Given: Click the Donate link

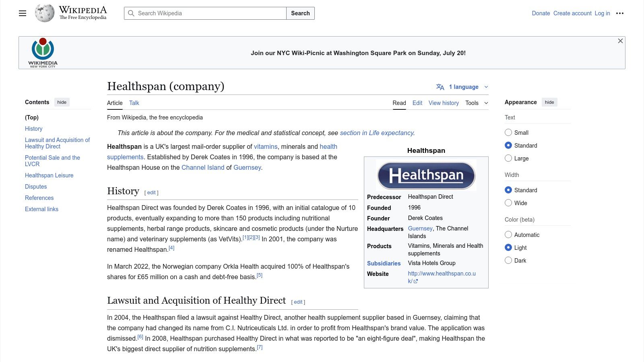Looking at the screenshot, I should (x=541, y=13).
